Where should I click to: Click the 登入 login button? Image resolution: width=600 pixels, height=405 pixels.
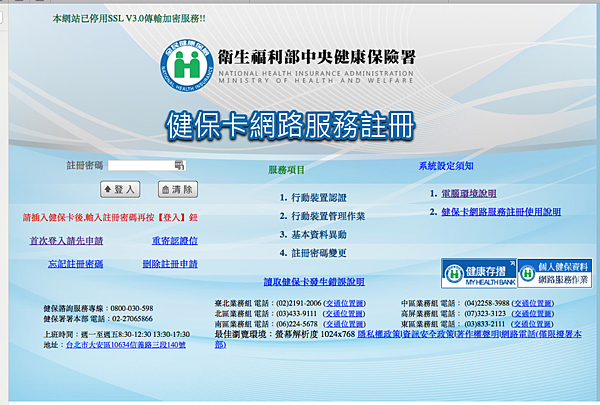click(x=120, y=189)
